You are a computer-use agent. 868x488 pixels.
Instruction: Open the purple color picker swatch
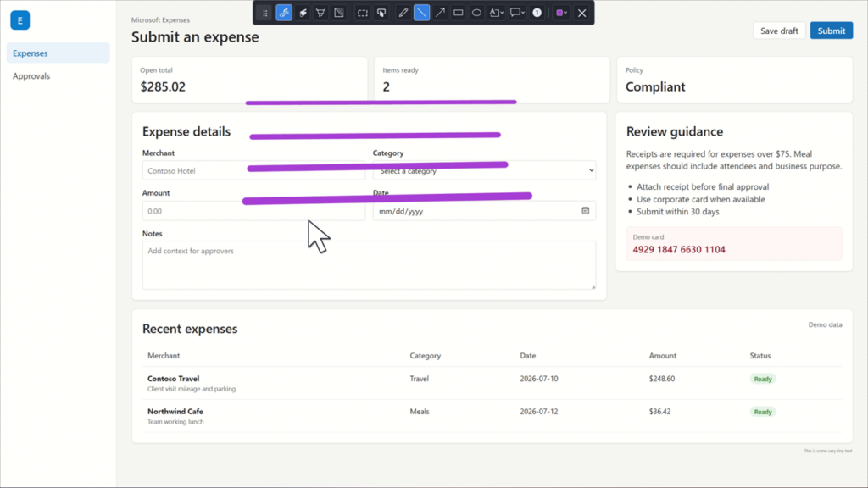click(561, 13)
